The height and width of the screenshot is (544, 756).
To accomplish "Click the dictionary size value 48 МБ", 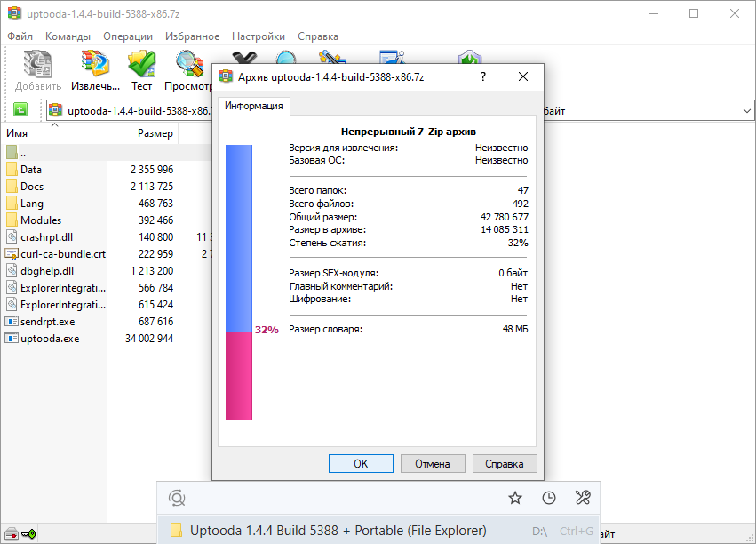I will (515, 329).
